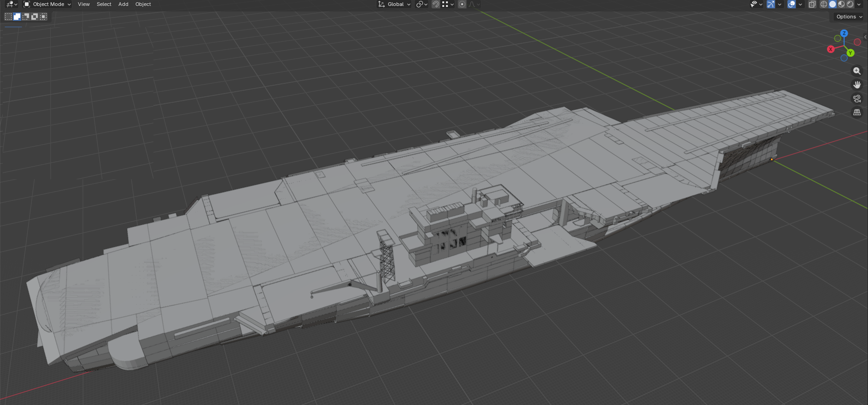Click the zoom view magnifier icon

[857, 71]
